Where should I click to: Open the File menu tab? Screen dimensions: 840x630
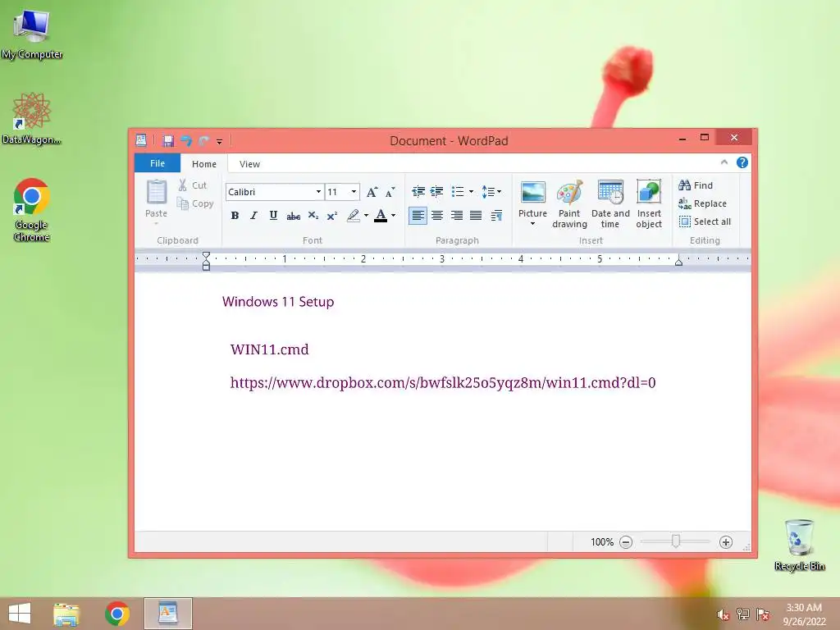(157, 163)
